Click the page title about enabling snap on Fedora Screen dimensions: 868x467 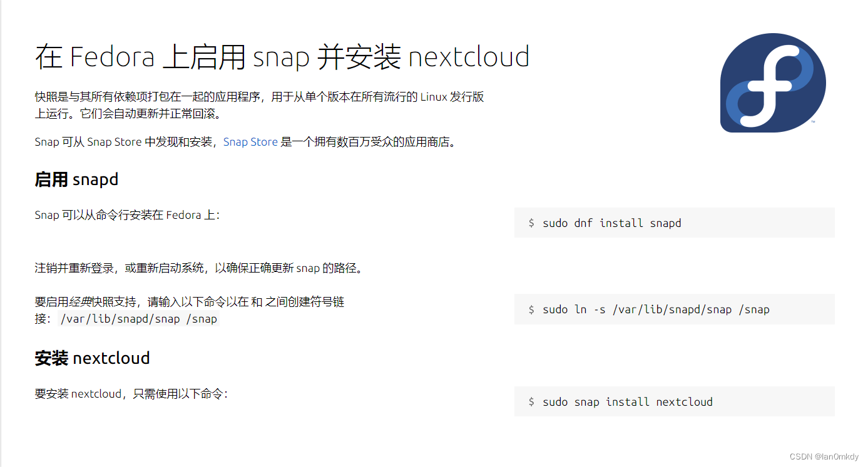coord(282,56)
